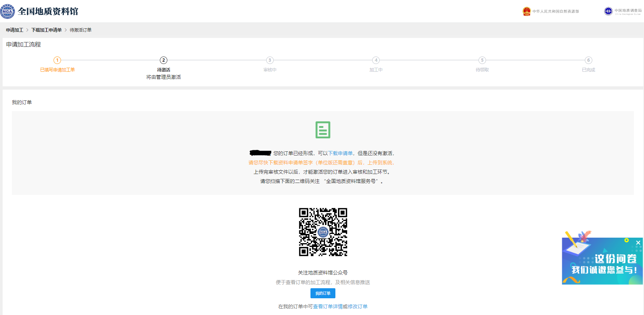Open the 这份问卷 survey banner
644x315 pixels.
click(x=602, y=262)
